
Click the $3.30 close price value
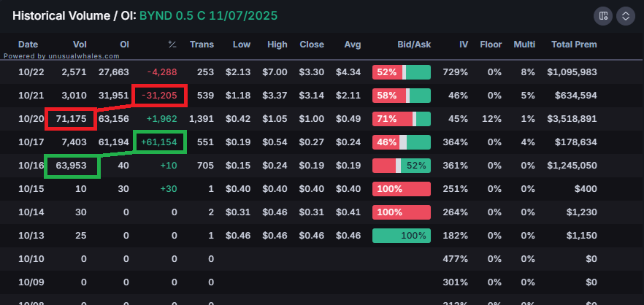pyautogui.click(x=312, y=72)
